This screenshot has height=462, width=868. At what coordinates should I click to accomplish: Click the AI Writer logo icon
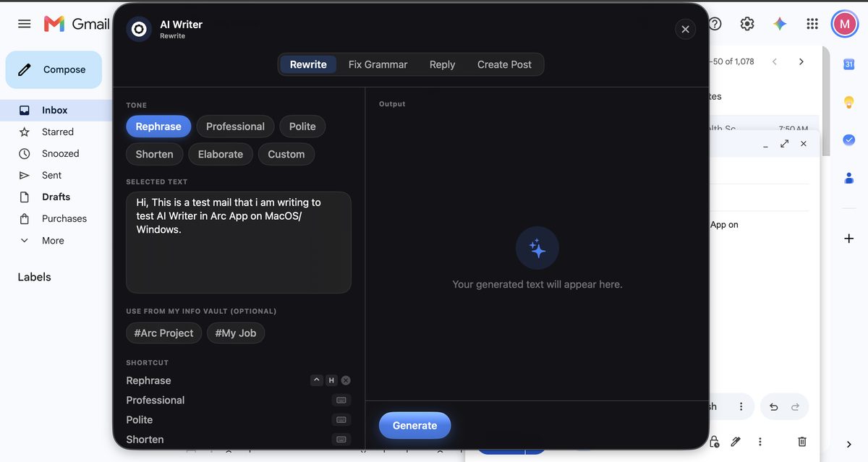pyautogui.click(x=139, y=29)
